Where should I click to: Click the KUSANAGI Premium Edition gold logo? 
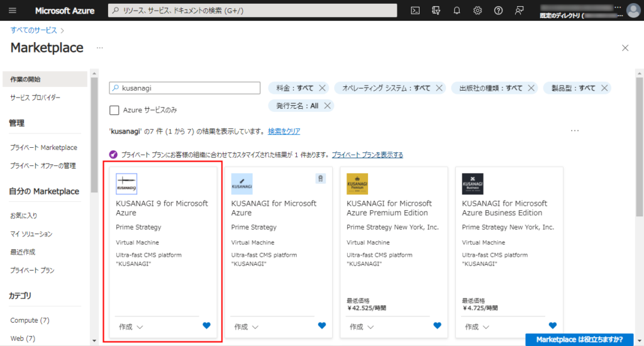coord(357,184)
